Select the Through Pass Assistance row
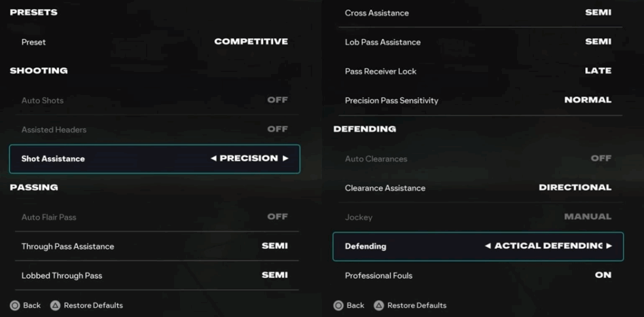The image size is (644, 317). [154, 246]
